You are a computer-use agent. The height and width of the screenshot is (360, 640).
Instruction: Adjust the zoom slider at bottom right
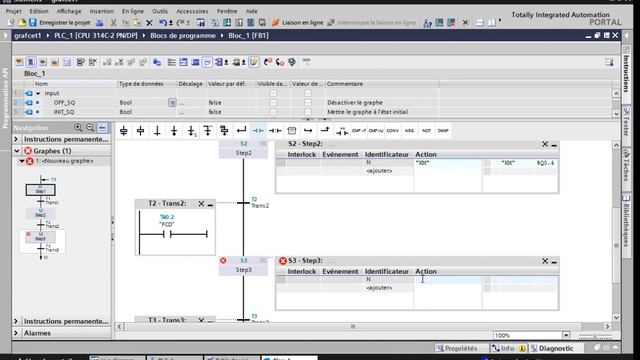595,336
